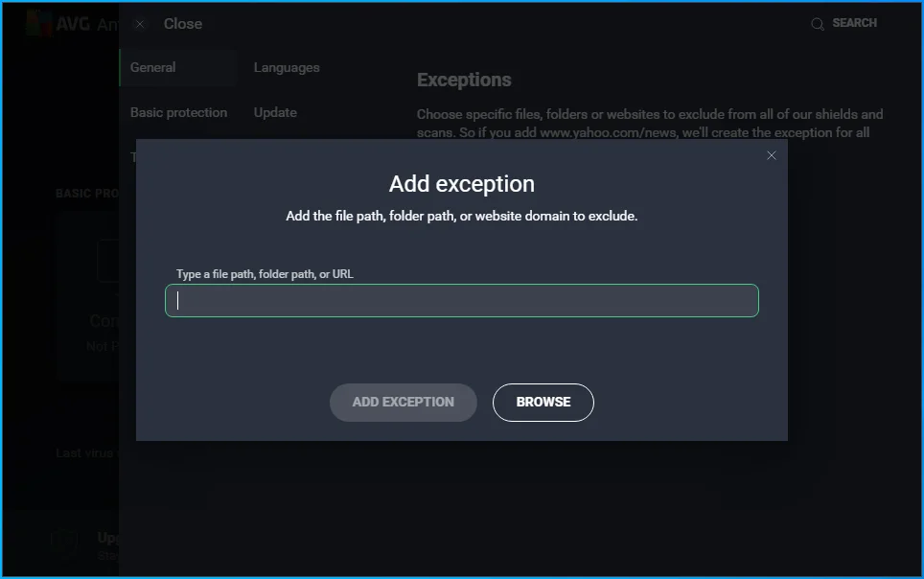The height and width of the screenshot is (579, 924).
Task: Click the 'Add the file path, folder path' description
Action: coord(461,216)
